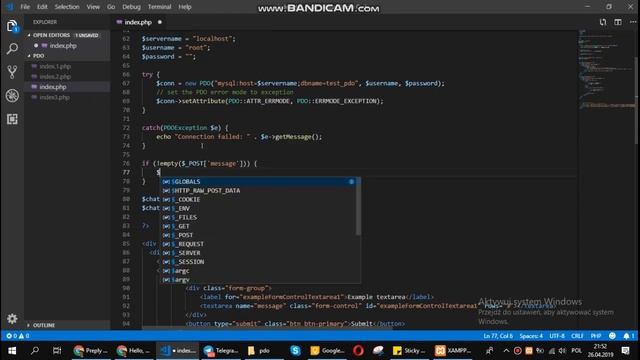Choose $_REQUEST from suggestion list
The image size is (640, 360).
coord(258,244)
